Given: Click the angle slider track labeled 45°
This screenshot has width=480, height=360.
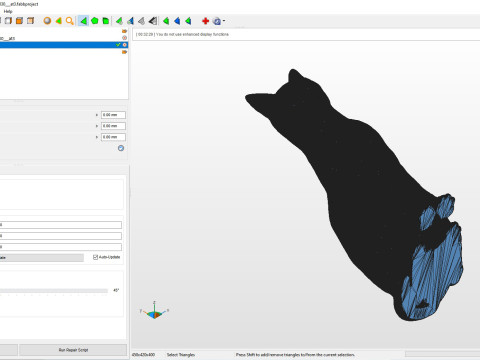Looking at the screenshot, I should [x=54, y=291].
